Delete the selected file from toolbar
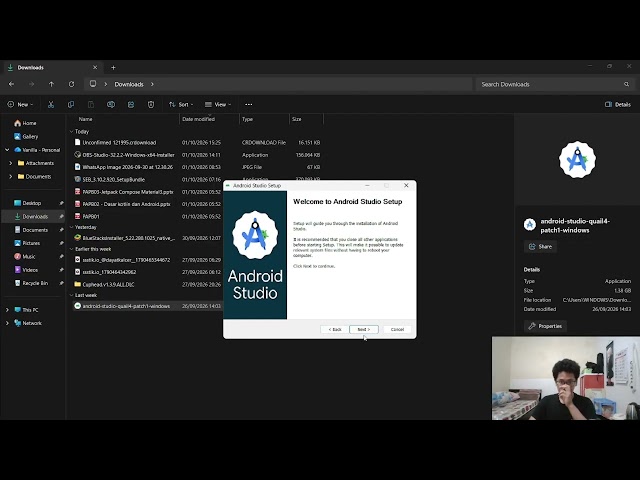 click(x=151, y=104)
